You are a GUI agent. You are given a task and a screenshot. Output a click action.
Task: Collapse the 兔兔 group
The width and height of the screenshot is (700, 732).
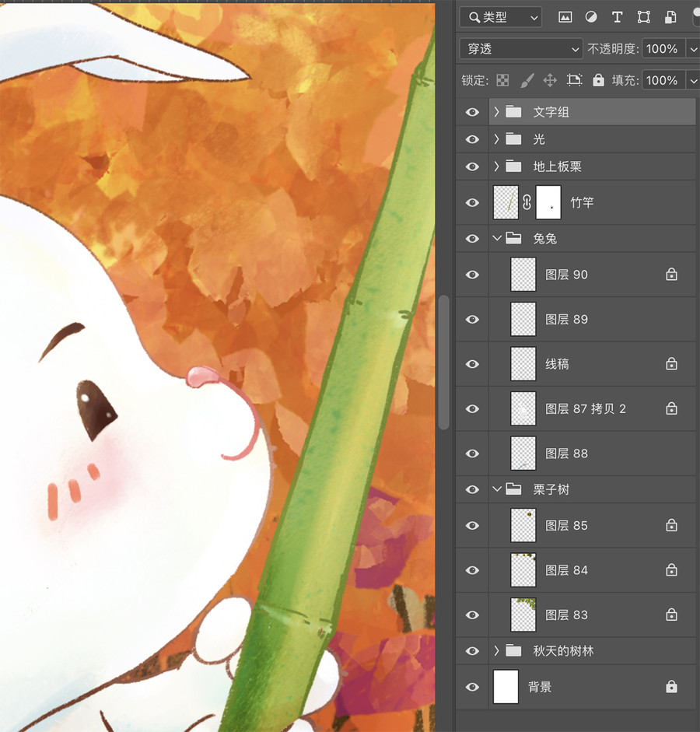tap(497, 238)
